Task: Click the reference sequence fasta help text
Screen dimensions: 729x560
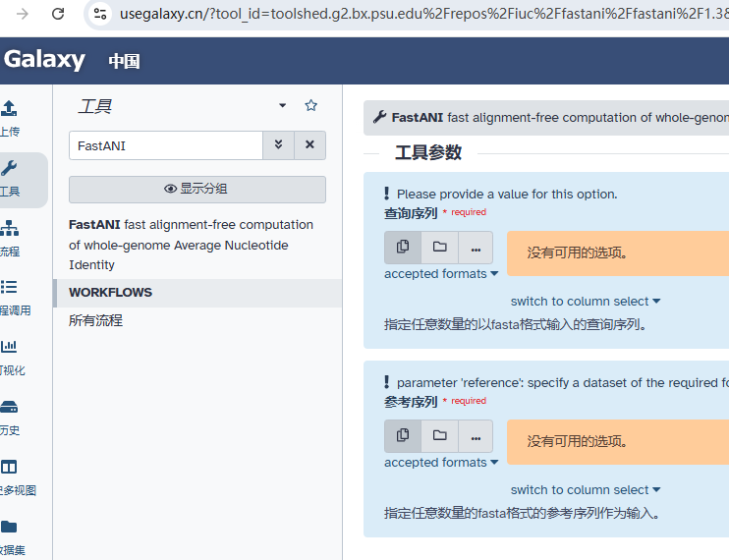Action: click(522, 513)
